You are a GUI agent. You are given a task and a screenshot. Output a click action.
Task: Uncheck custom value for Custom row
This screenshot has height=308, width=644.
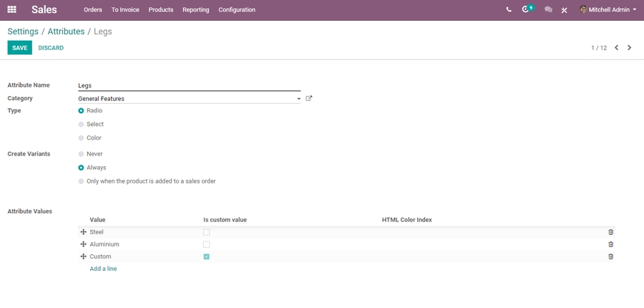(207, 256)
